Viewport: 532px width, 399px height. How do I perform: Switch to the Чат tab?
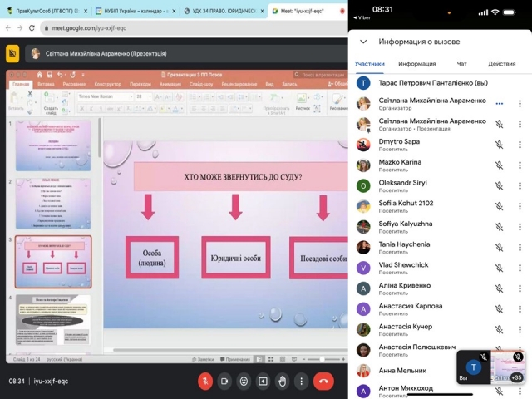point(461,63)
